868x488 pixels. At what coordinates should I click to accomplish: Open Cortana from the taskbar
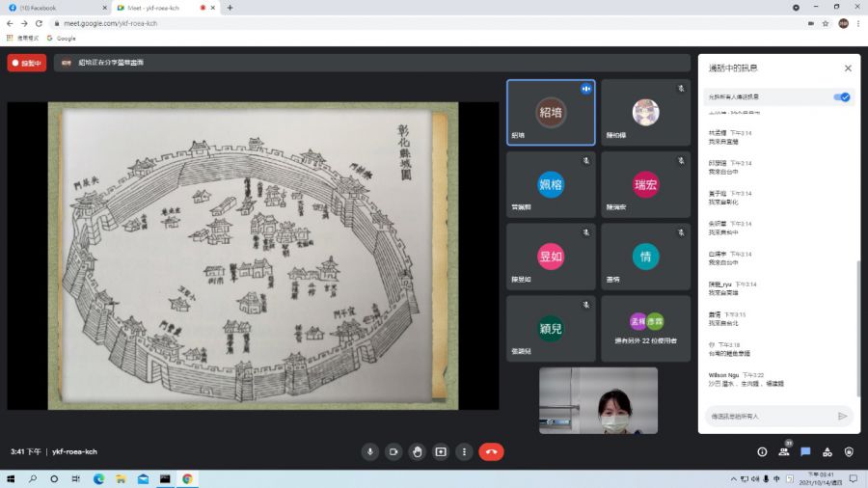pos(54,478)
